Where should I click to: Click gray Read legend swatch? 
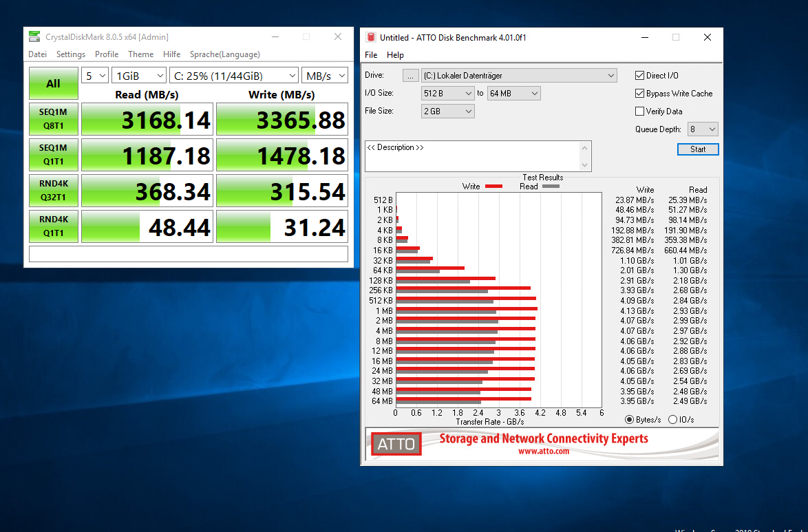click(551, 186)
